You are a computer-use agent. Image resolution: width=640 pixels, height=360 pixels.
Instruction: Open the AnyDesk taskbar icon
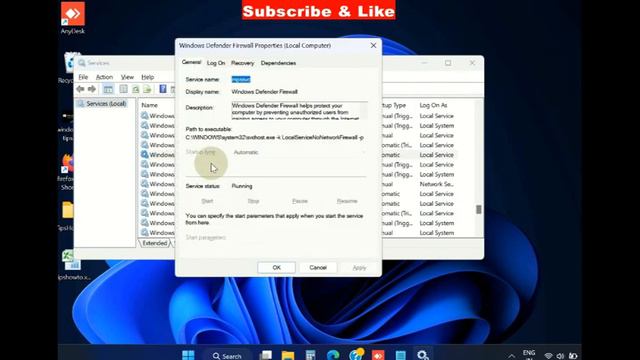tap(378, 355)
